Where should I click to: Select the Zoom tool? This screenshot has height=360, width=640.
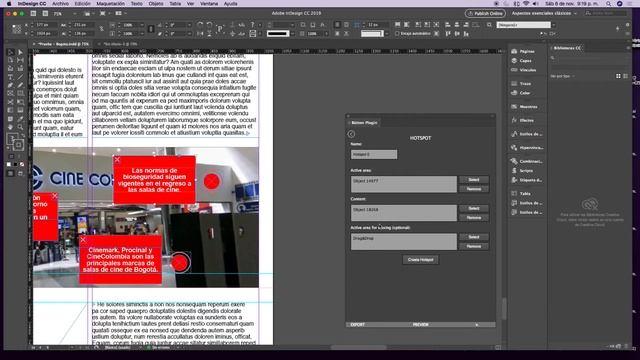(20, 127)
